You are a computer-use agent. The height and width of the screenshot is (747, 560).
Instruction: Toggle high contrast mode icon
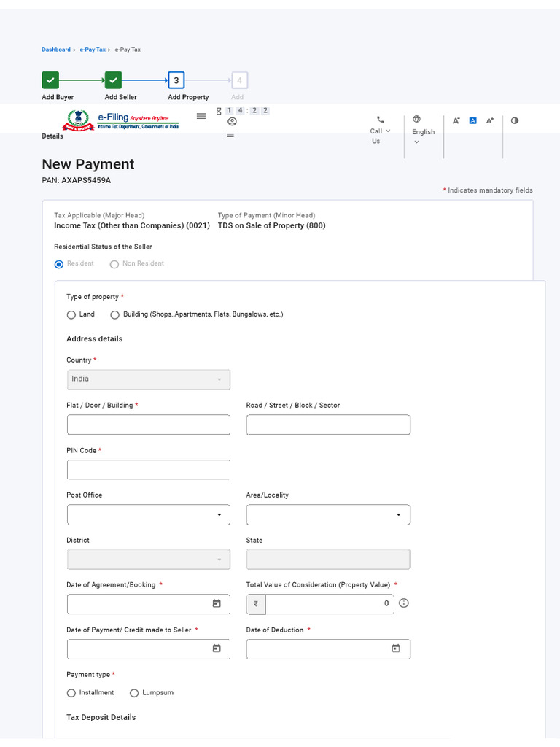[515, 120]
